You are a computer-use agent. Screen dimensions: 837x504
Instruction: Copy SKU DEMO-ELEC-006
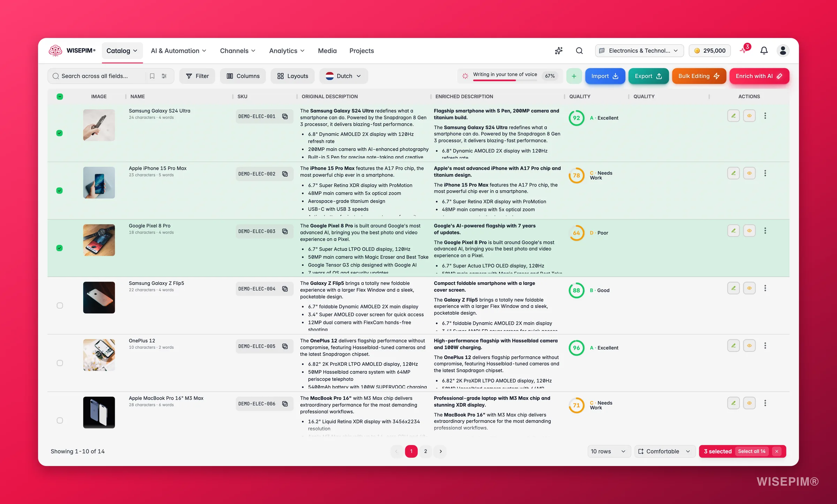click(x=285, y=404)
